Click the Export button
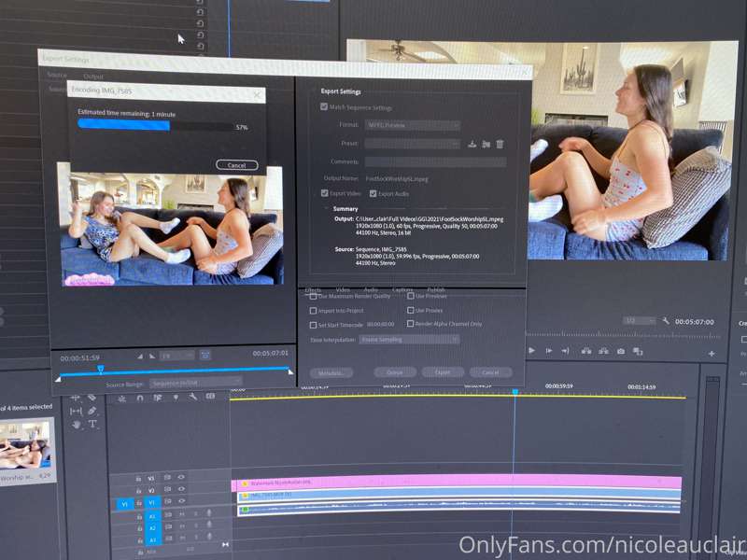This screenshot has width=747, height=560. [x=443, y=371]
